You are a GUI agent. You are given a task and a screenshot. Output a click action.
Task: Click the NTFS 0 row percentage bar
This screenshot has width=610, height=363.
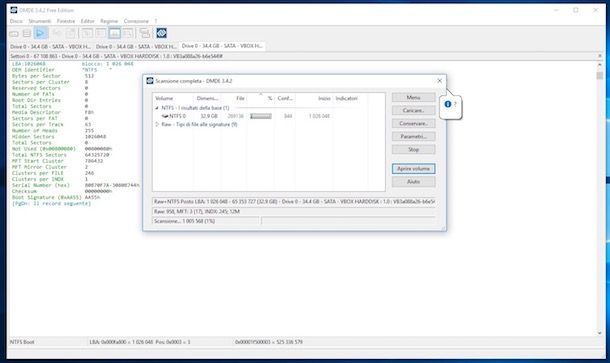coord(261,116)
